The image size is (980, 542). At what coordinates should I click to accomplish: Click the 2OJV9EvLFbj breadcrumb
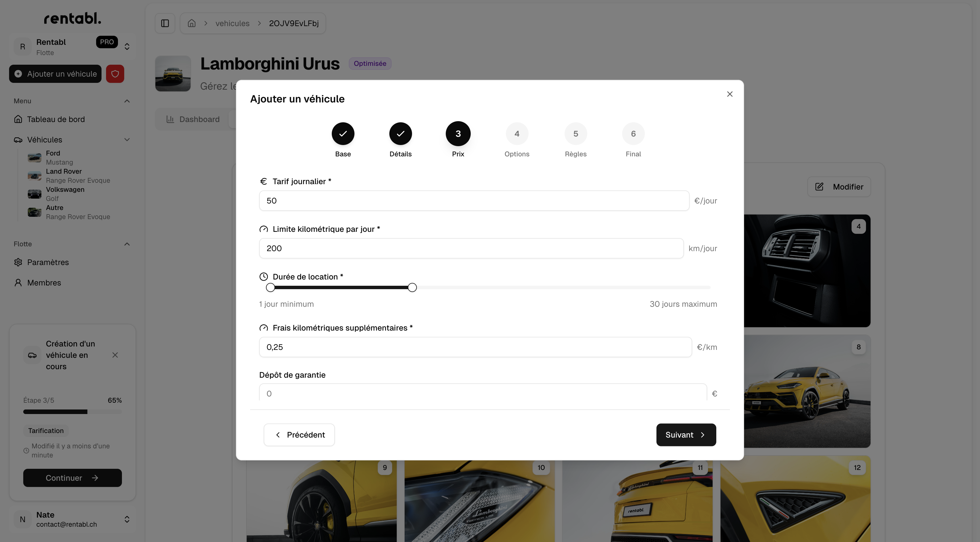[294, 23]
